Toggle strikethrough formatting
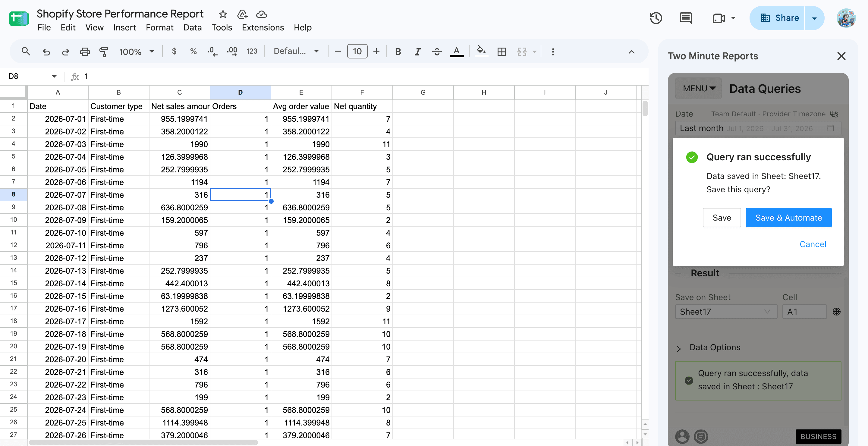 pyautogui.click(x=437, y=52)
